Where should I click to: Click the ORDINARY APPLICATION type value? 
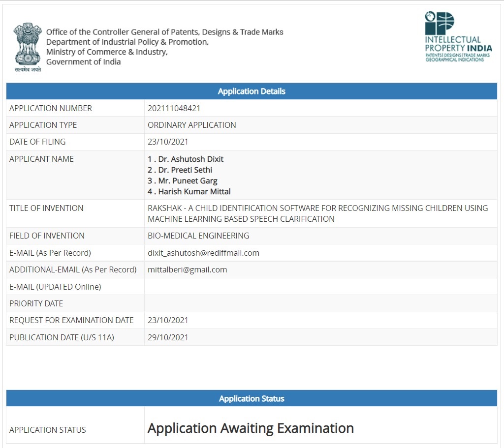[191, 125]
